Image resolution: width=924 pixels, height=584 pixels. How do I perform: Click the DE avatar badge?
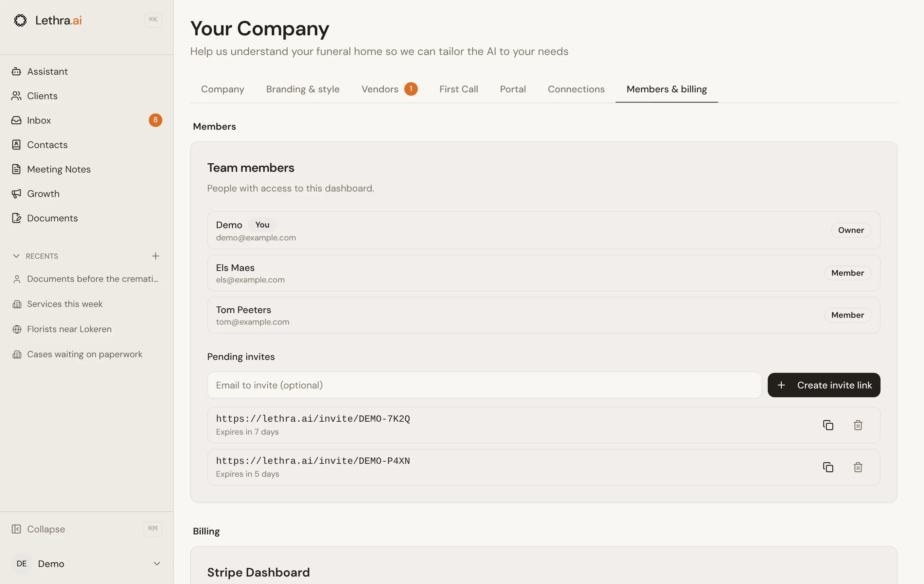pos(21,563)
